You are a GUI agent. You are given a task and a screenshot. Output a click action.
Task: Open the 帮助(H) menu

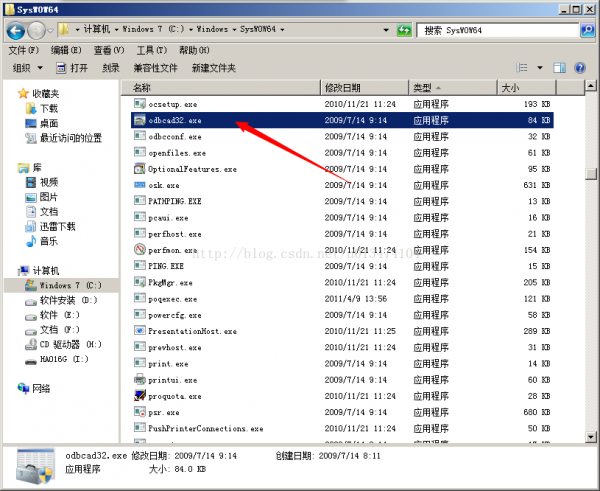pos(194,50)
